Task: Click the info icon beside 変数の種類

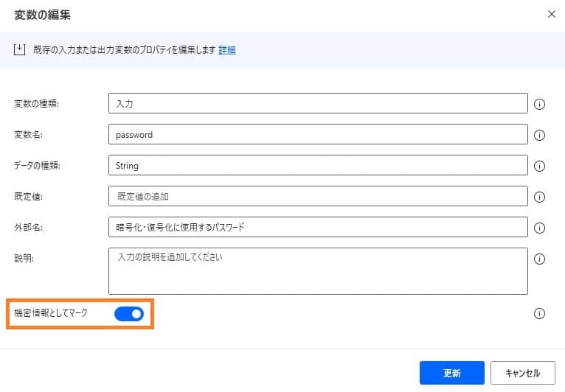Action: point(539,104)
